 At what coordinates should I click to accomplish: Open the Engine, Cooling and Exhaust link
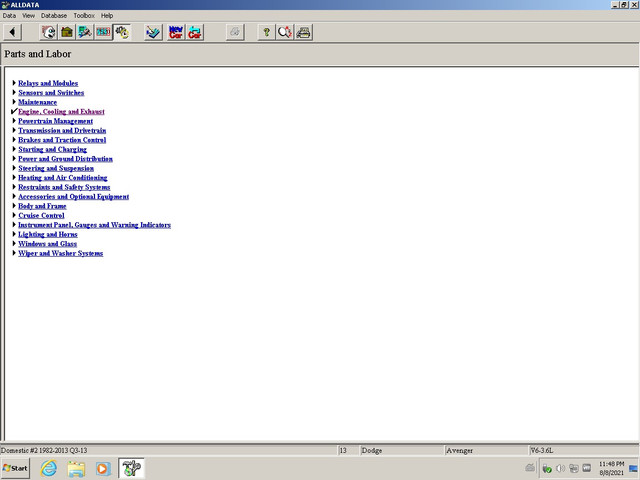(61, 111)
